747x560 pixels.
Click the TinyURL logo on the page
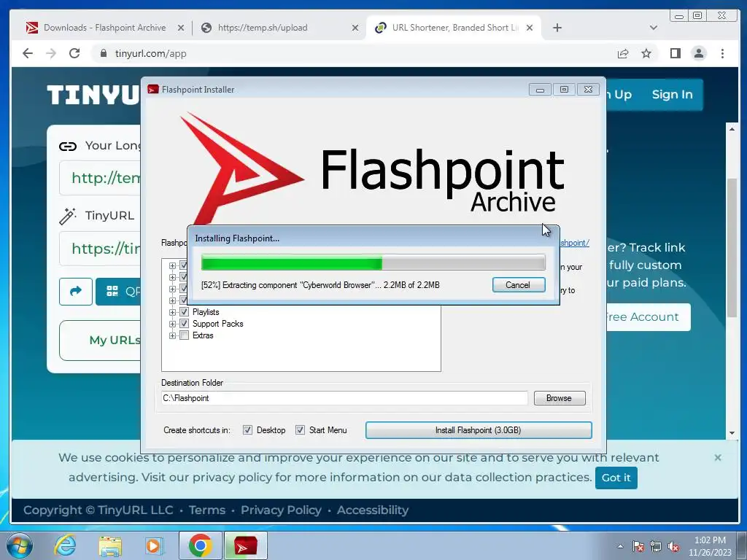click(x=93, y=94)
